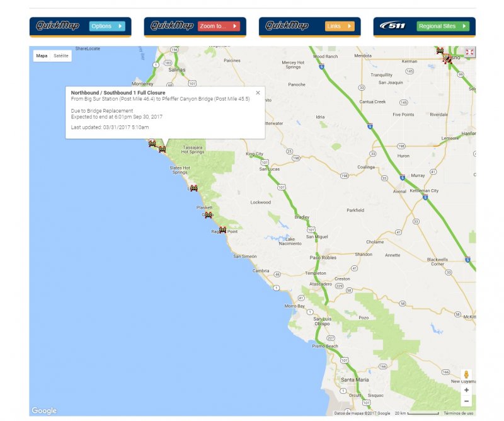Click the 20 km map scale bar

(417, 413)
